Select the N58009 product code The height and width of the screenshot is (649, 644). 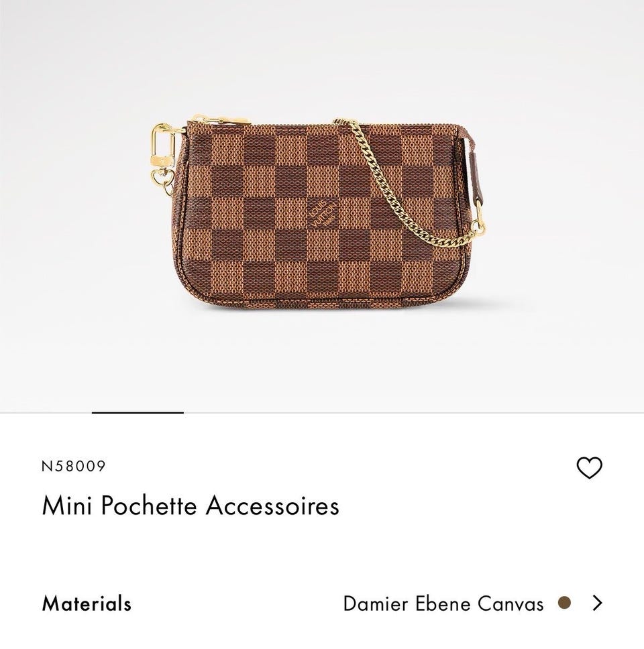pyautogui.click(x=74, y=467)
